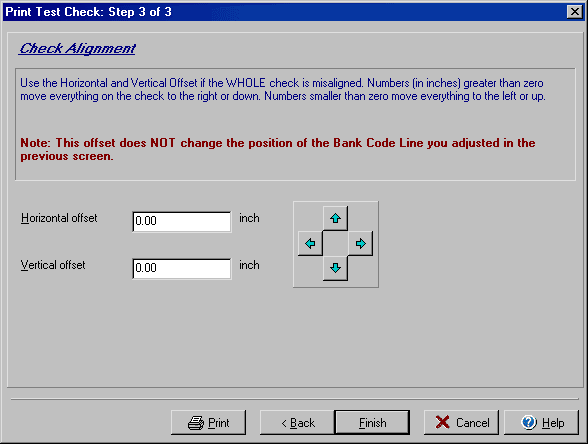Select the Vertical offset label
Image resolution: width=588 pixels, height=444 pixels.
point(53,265)
